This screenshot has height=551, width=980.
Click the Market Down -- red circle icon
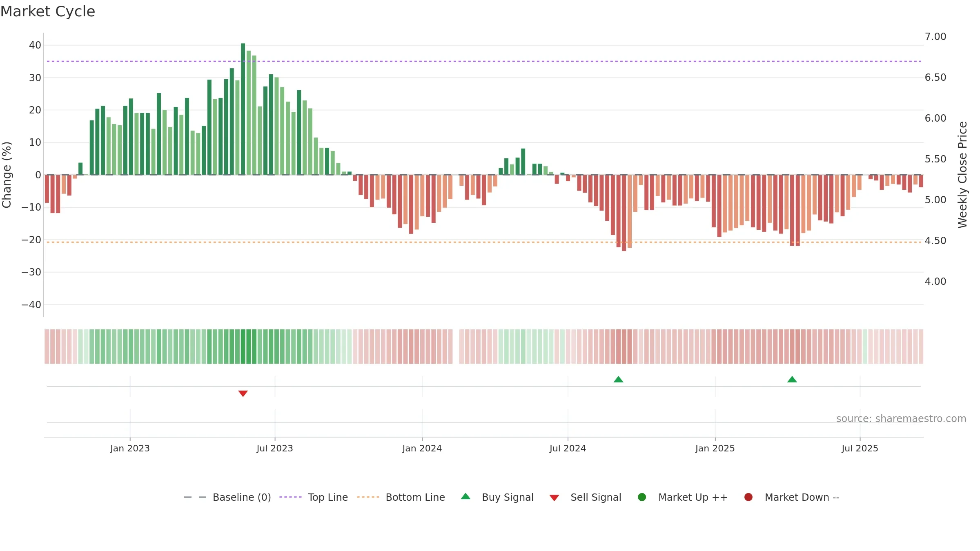click(x=748, y=497)
